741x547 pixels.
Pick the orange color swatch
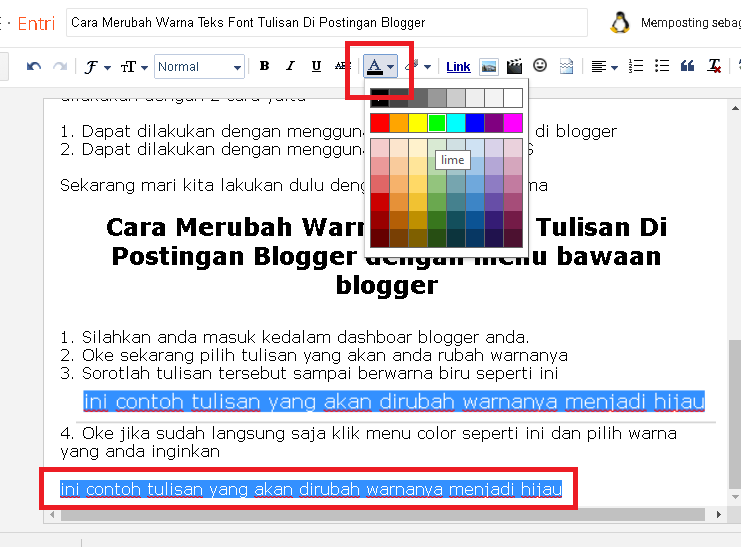pyautogui.click(x=399, y=123)
